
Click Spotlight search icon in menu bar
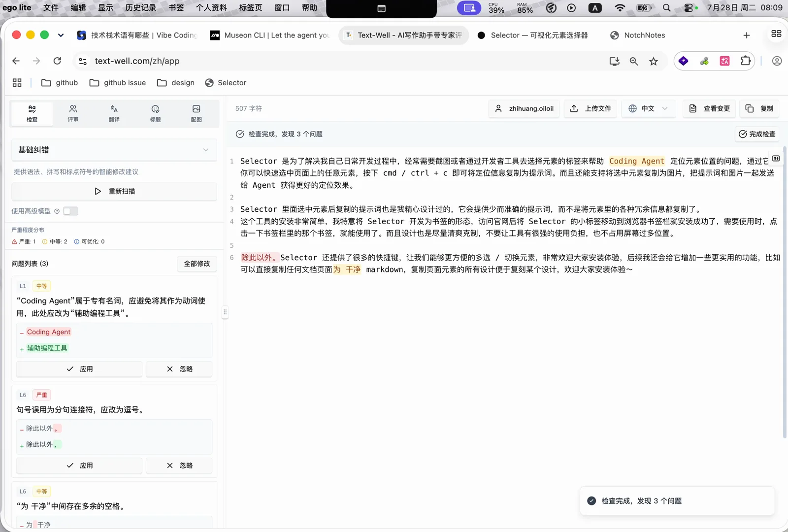pos(666,8)
